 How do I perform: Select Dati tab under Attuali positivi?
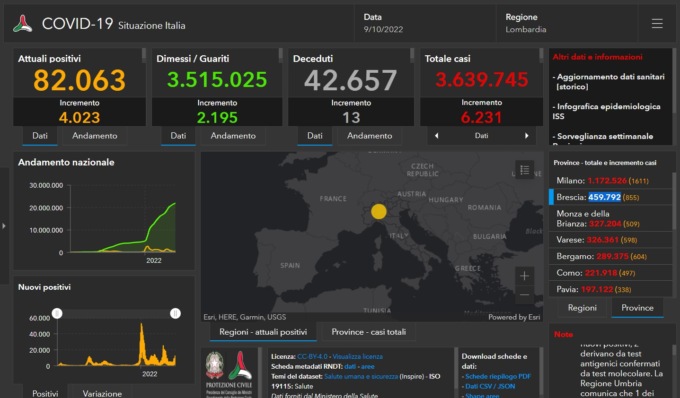pyautogui.click(x=40, y=136)
